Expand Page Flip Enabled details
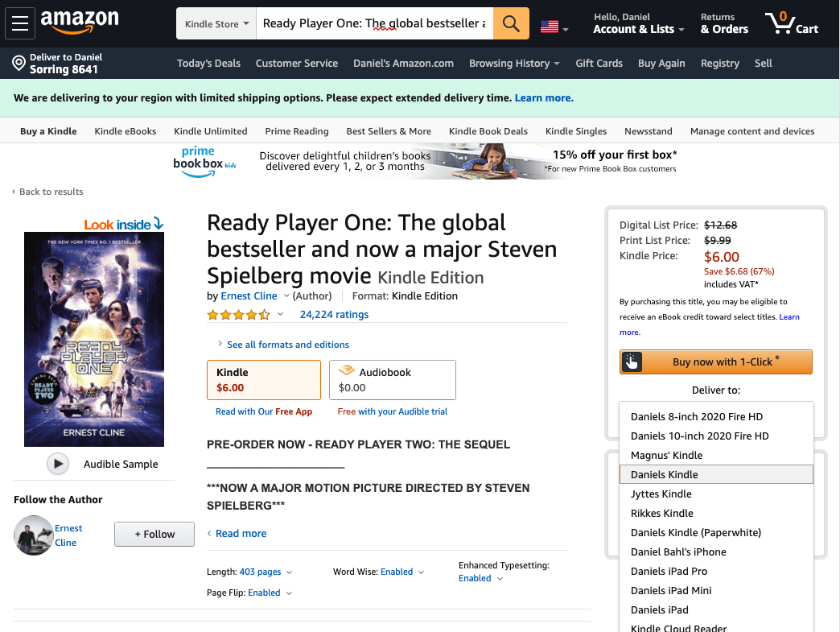 coord(270,593)
